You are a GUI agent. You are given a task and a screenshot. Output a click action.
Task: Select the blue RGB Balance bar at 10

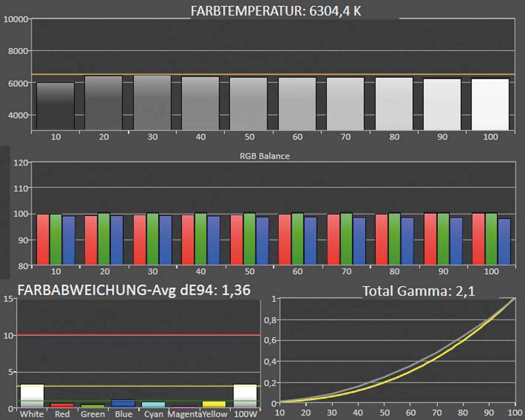[69, 240]
